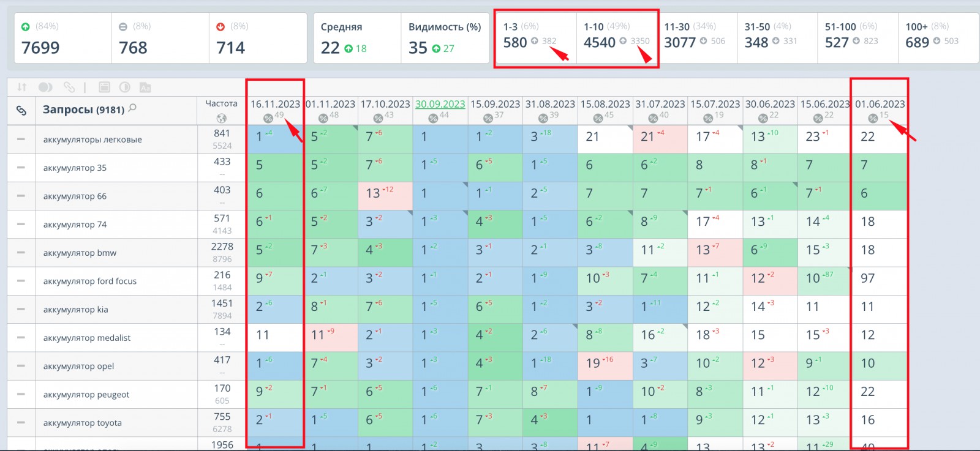This screenshot has width=980, height=451.
Task: Click the 31.08.2023 date column header
Action: point(551,104)
